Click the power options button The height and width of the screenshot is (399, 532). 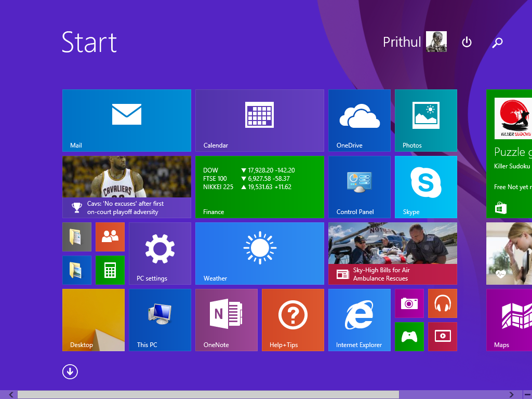467,42
